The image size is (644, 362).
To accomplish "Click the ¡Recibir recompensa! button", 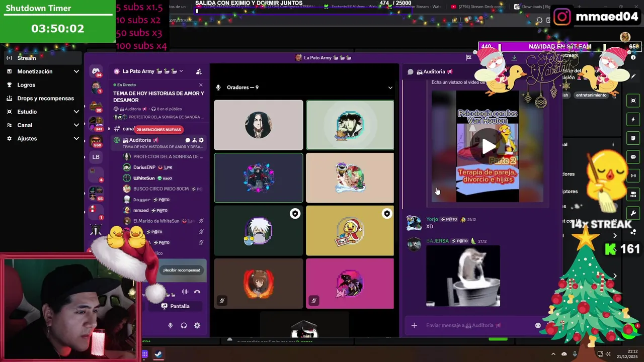I will [x=182, y=270].
